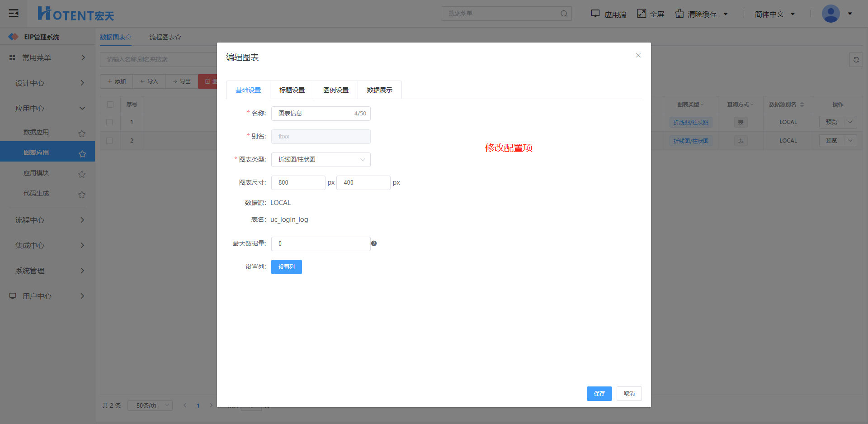Viewport: 868px width, 424px height.
Task: Open the 数据展示 tab
Action: tap(379, 90)
